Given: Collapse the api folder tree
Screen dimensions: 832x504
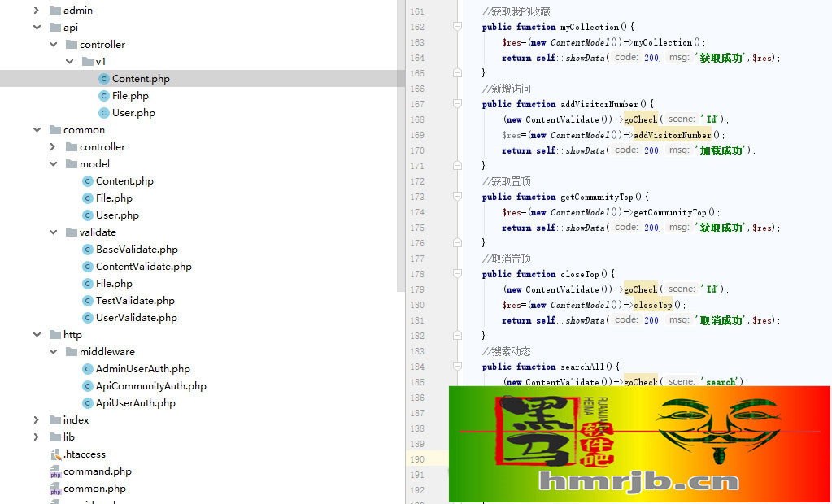Looking at the screenshot, I should (x=36, y=28).
